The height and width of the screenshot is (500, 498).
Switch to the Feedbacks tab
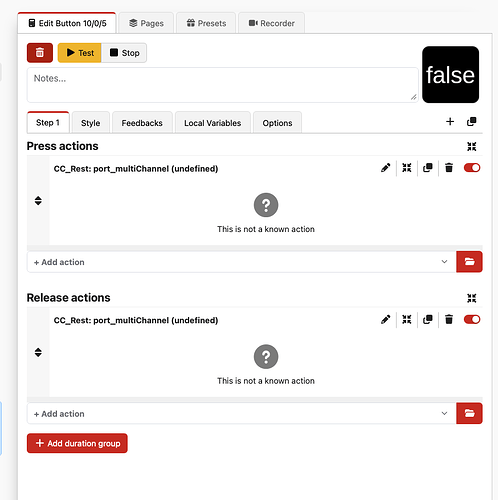(142, 123)
